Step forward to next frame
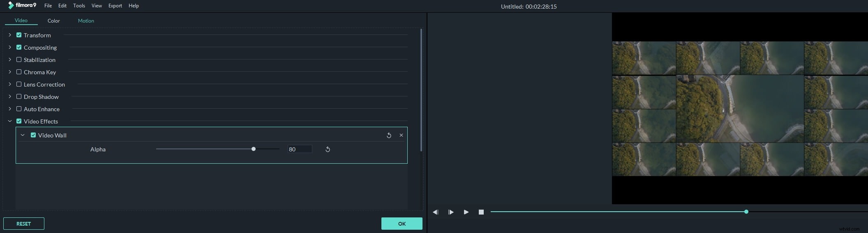The width and height of the screenshot is (868, 233). 451,212
